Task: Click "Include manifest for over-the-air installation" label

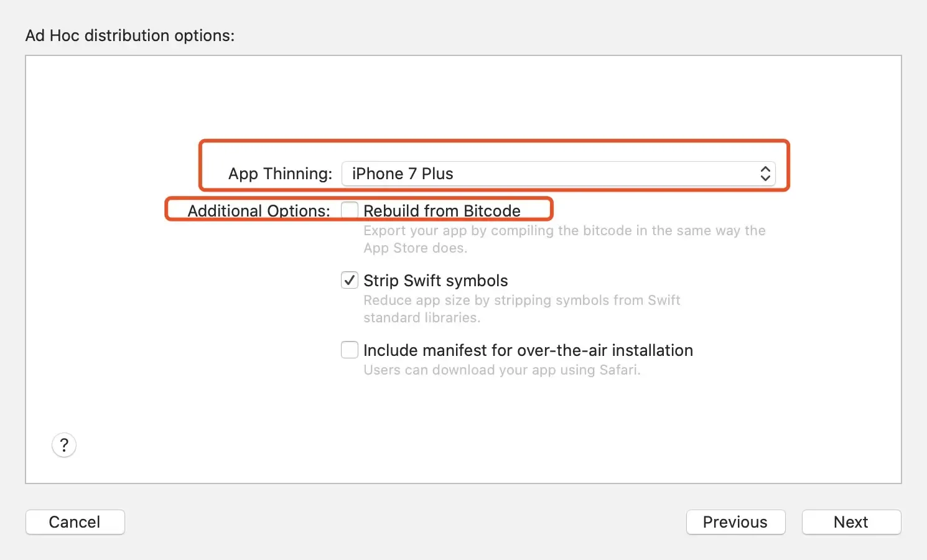Action: click(528, 350)
